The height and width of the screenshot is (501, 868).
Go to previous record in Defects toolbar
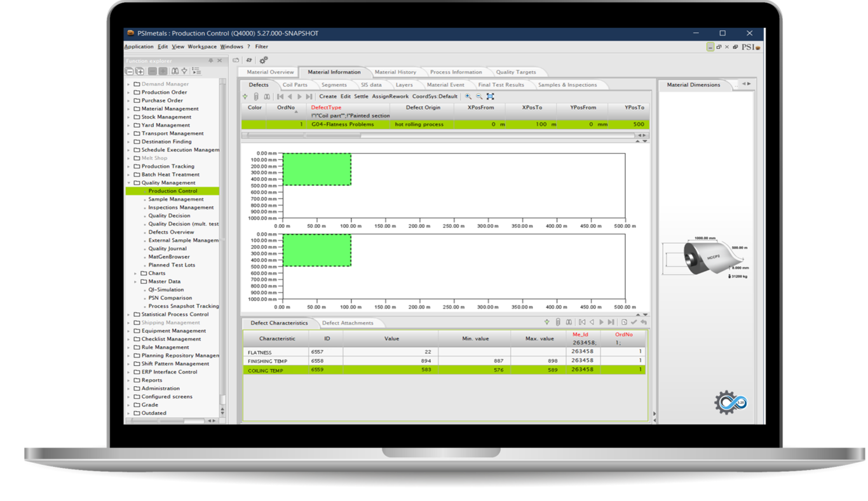290,97
